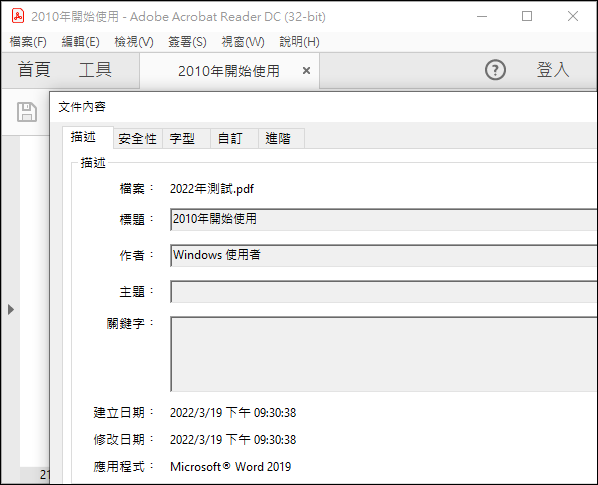Open the 簽署(S) menu
Image resolution: width=598 pixels, height=485 pixels.
pyautogui.click(x=187, y=42)
